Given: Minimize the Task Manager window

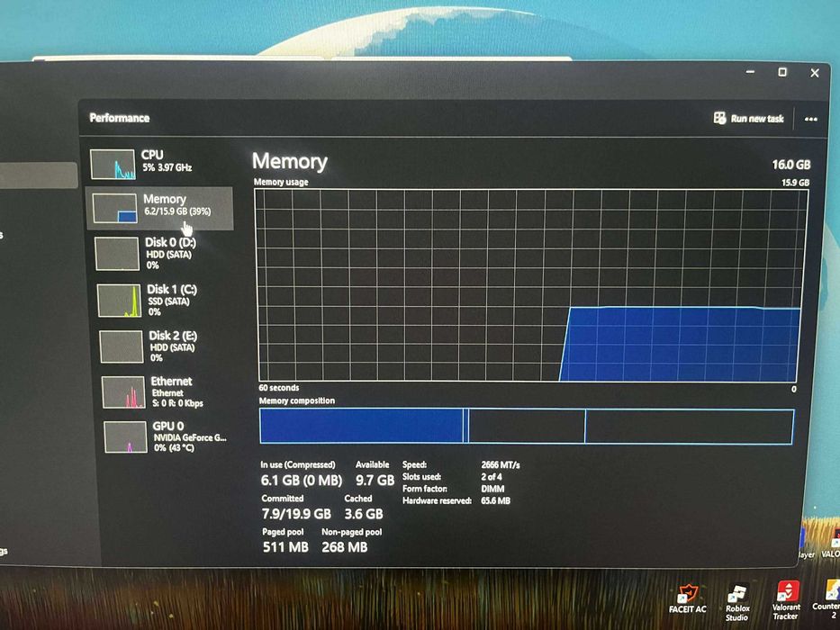Looking at the screenshot, I should click(751, 72).
